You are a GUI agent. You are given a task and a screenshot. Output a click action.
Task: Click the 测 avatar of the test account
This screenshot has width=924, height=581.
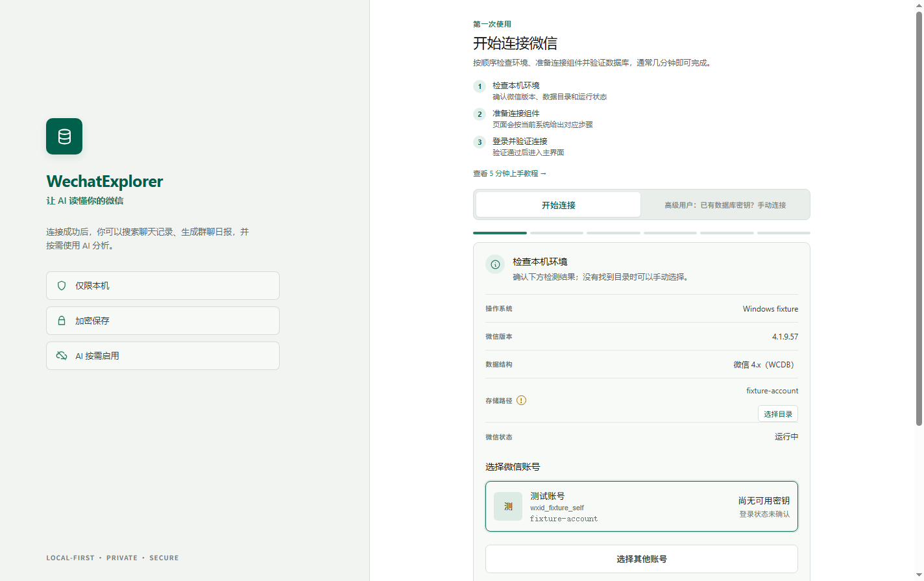pyautogui.click(x=508, y=506)
